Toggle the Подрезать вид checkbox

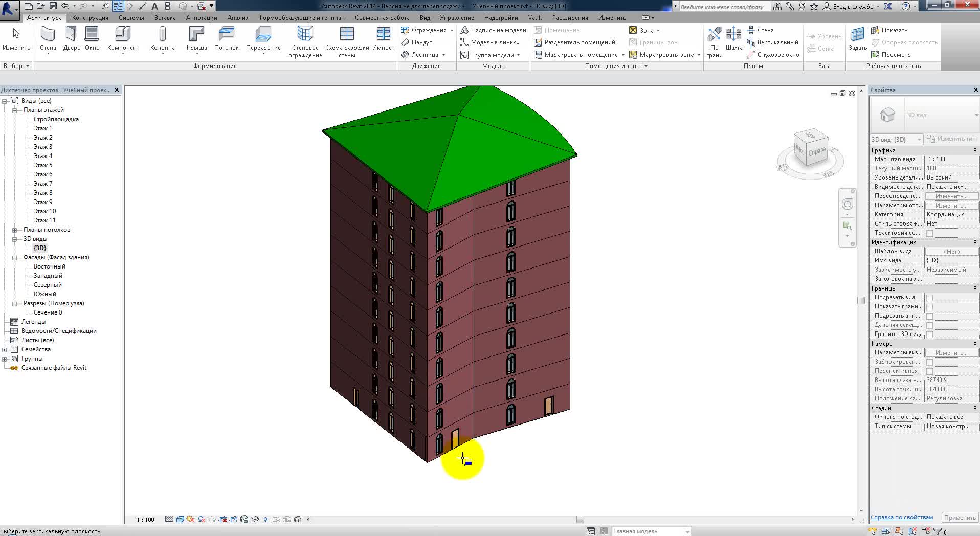click(929, 298)
